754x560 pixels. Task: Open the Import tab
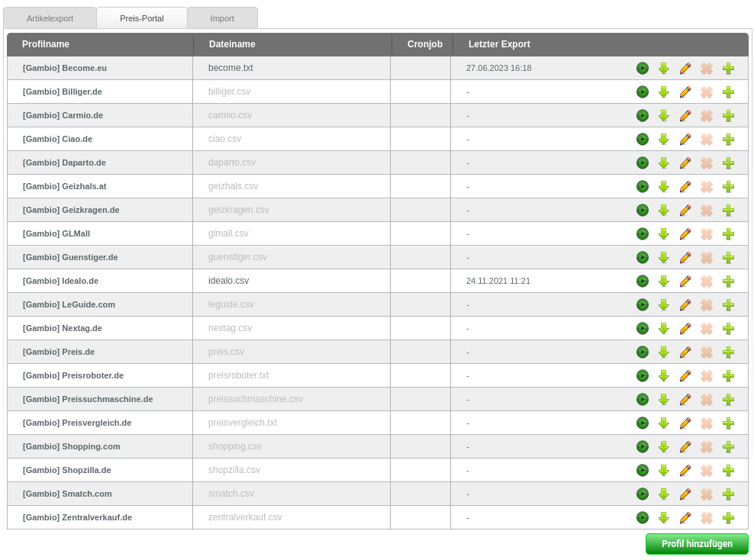coord(222,18)
